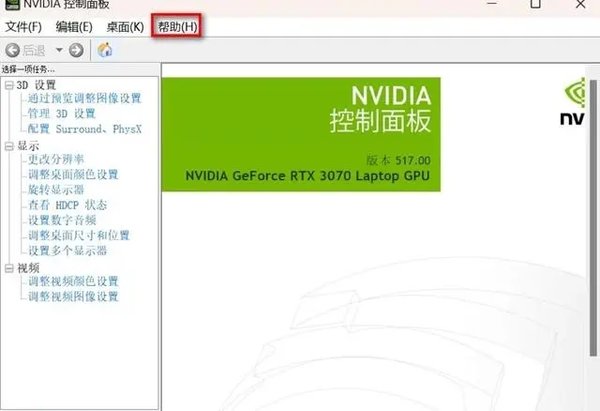The width and height of the screenshot is (600, 411).
Task: Close the NVIDIA 控制面板 window
Action: pos(580,4)
